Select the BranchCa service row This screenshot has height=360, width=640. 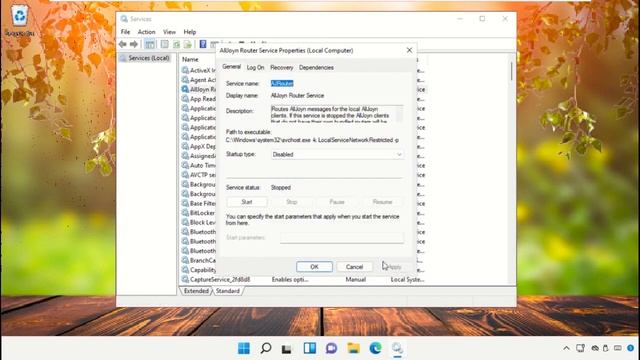pyautogui.click(x=199, y=260)
